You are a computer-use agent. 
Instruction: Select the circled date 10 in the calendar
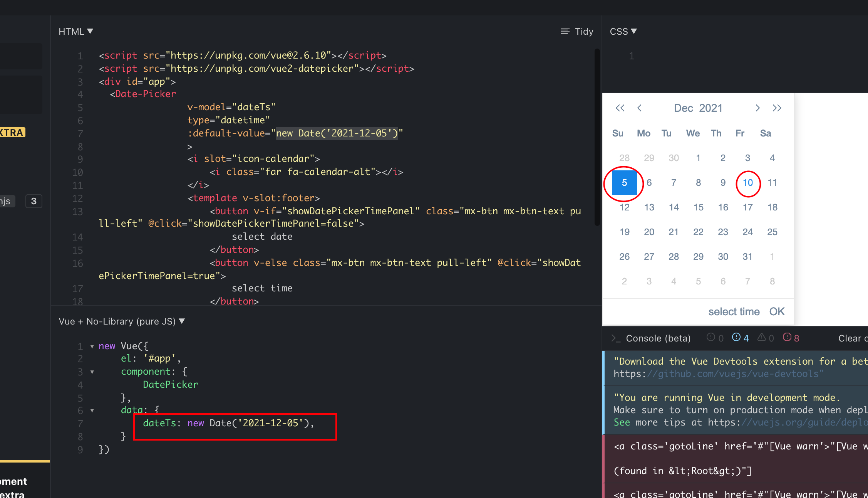[x=747, y=183]
